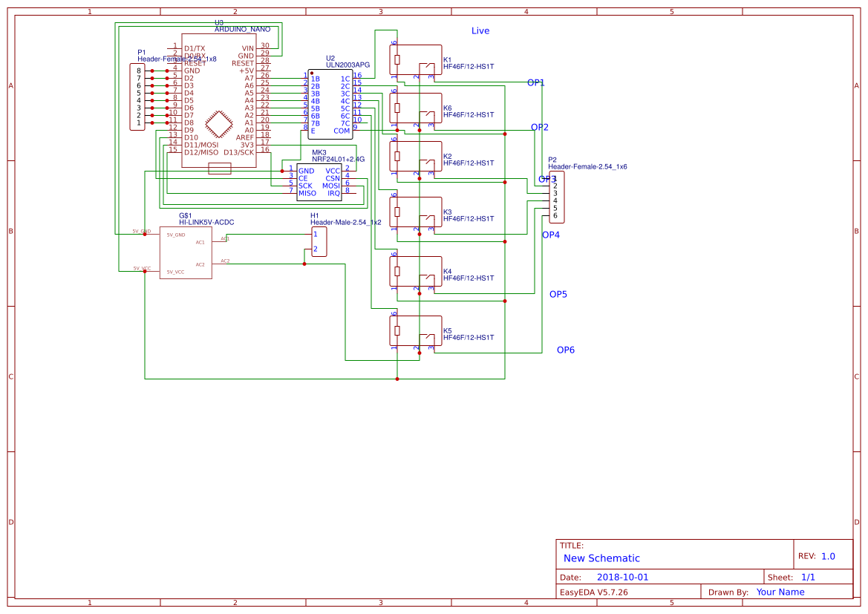
Task: Click the "AREF" pin label on Arduino
Action: [245, 138]
